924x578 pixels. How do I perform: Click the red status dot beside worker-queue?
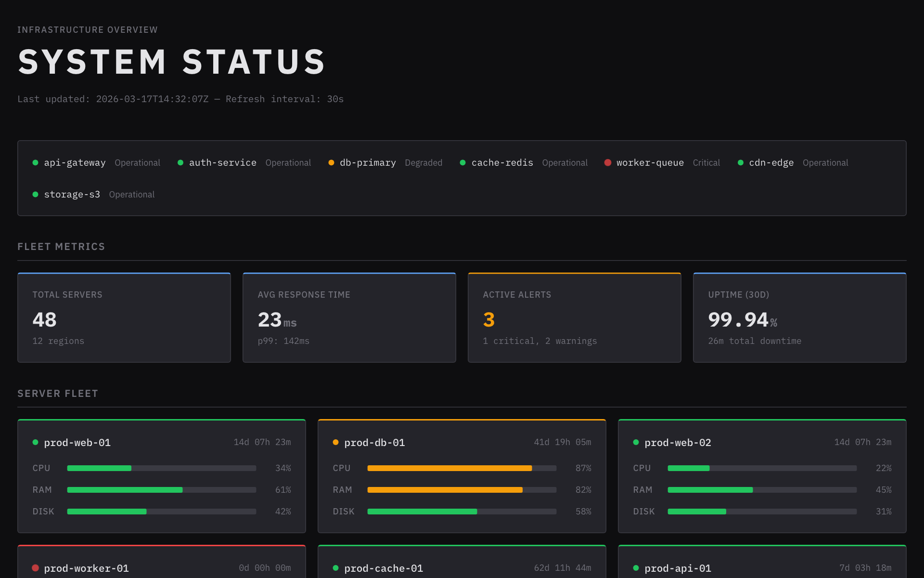click(x=608, y=163)
